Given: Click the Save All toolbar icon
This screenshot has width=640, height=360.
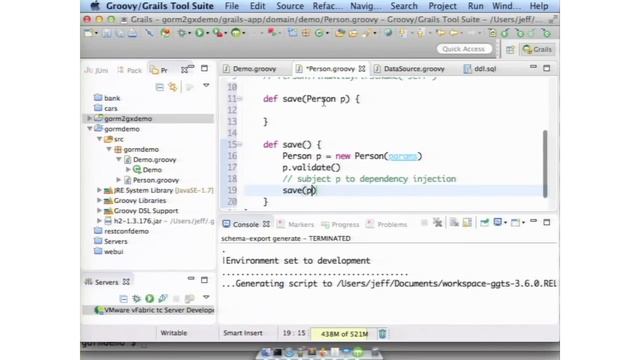Looking at the screenshot, I should tap(120, 33).
